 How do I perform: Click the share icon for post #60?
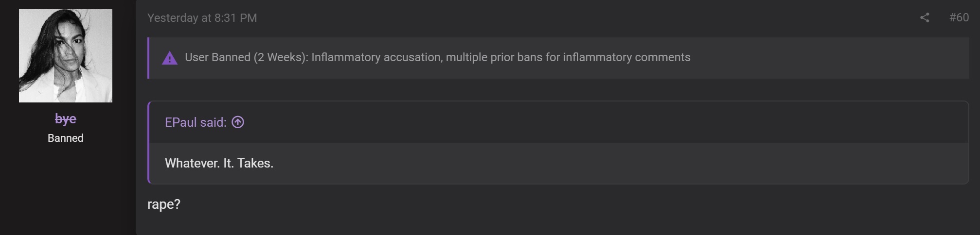pos(925,18)
